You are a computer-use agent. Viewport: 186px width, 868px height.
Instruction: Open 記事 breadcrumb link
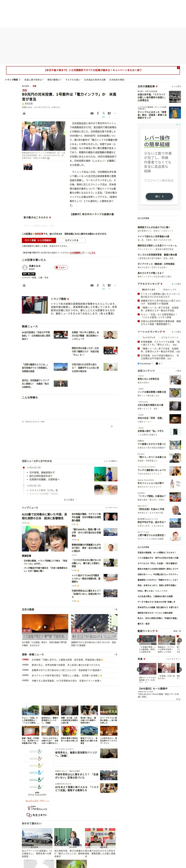tap(34, 86)
